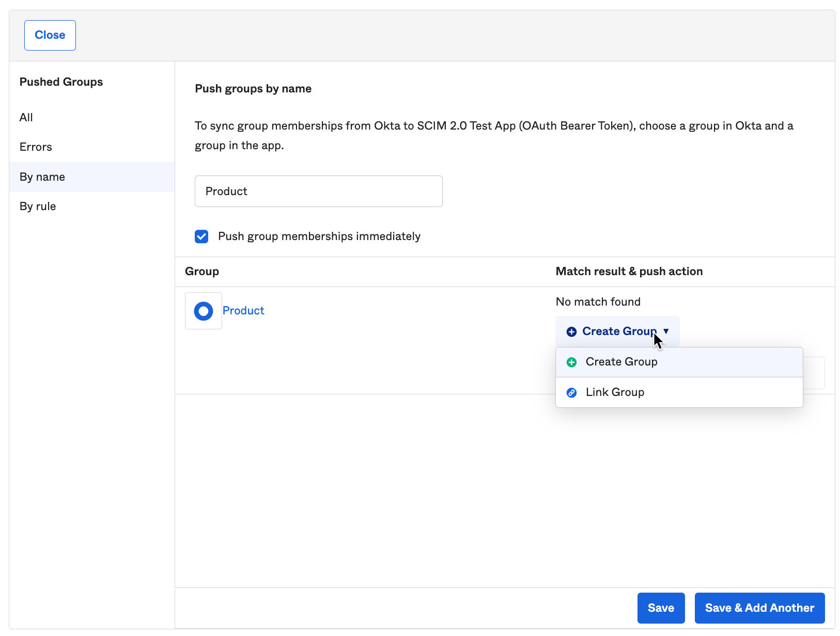Click the group search field containing Product
Viewport: 840px width, 636px height.
[318, 191]
